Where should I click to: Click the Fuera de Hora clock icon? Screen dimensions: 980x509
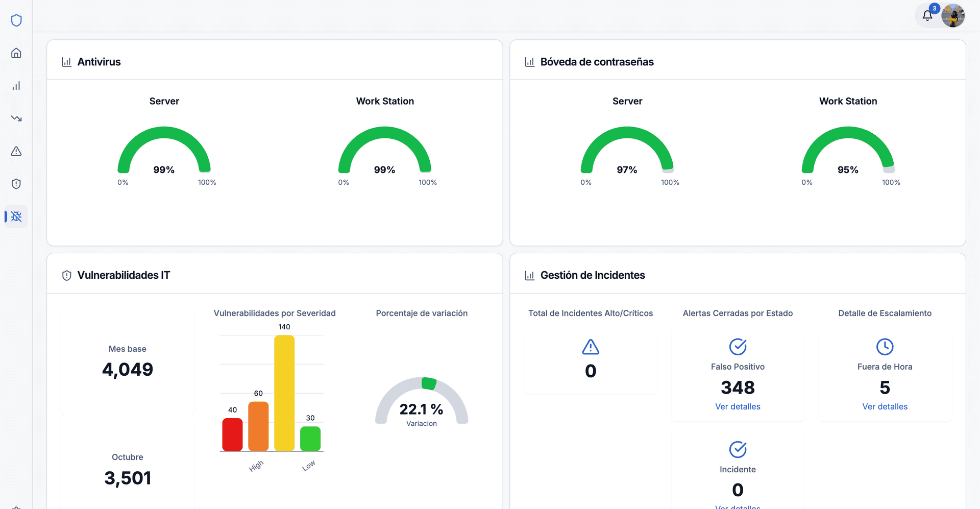[885, 347]
